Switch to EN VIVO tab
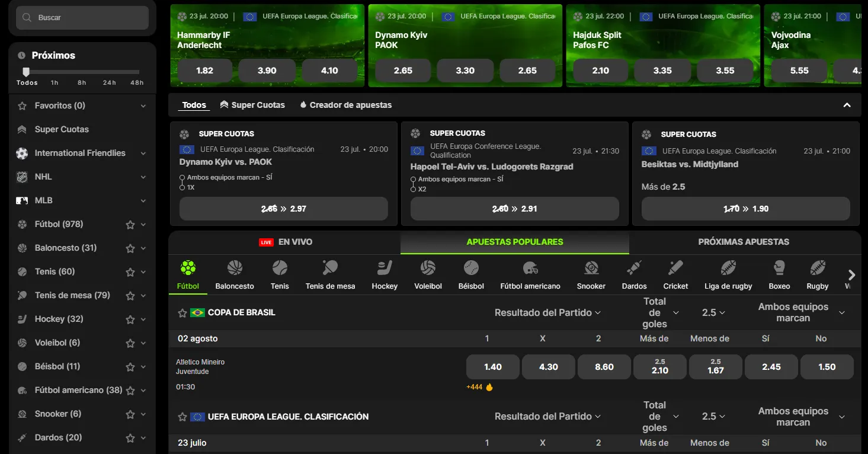Image resolution: width=868 pixels, height=454 pixels. (286, 242)
